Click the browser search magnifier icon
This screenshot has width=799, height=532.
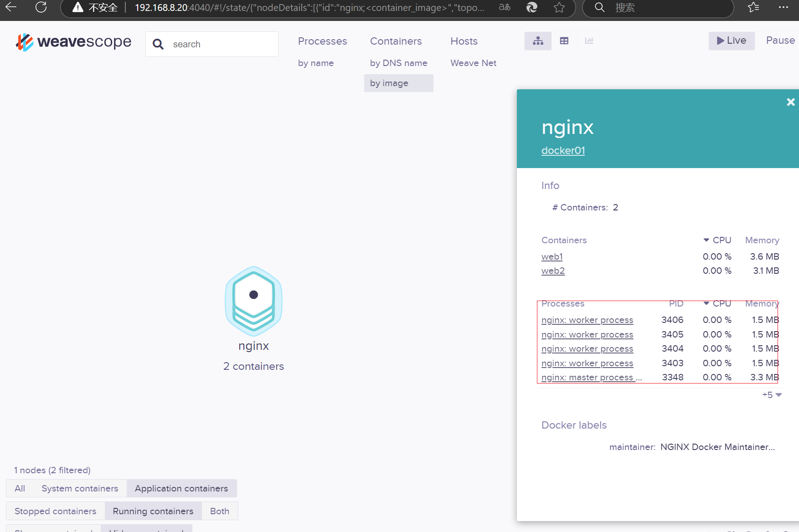[600, 7]
